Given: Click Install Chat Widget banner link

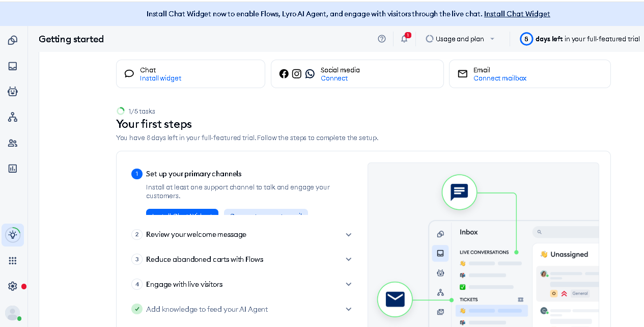Looking at the screenshot, I should point(517,14).
